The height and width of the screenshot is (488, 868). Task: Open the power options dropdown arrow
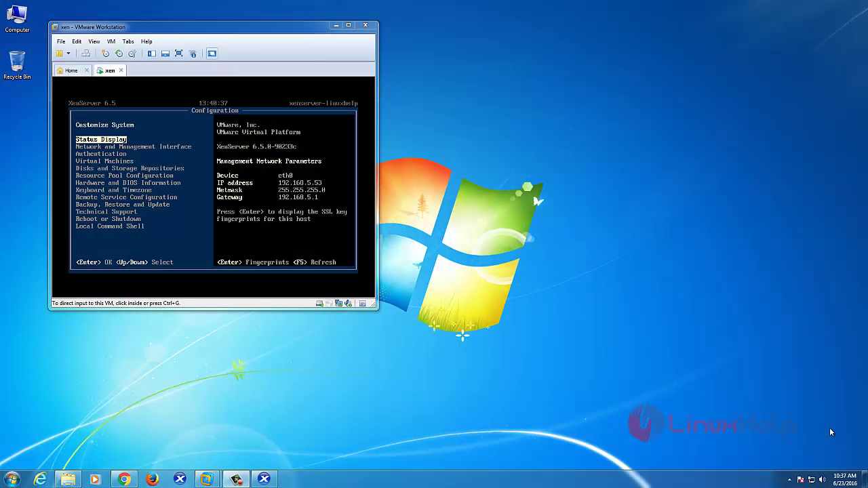[x=68, y=54]
